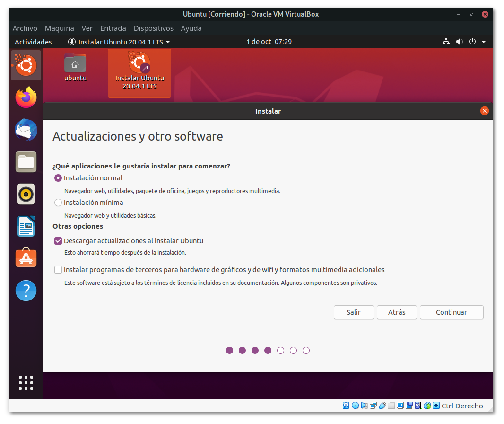Click the mouse integration indicator in VirtualBox status bar
This screenshot has height=424, width=504.
coord(427,406)
